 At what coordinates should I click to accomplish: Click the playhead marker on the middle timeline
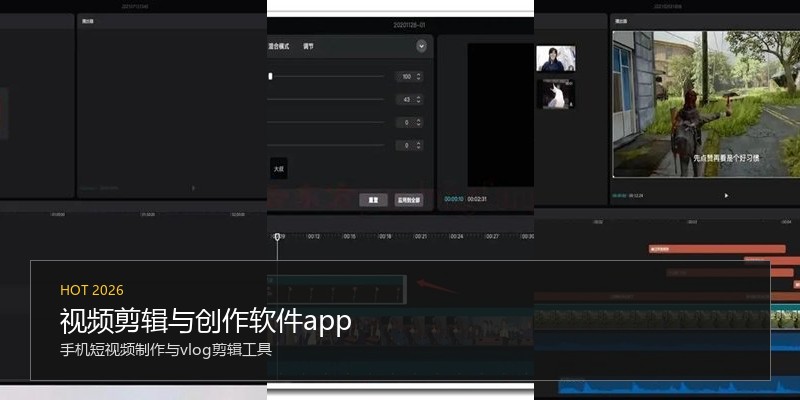(x=277, y=237)
